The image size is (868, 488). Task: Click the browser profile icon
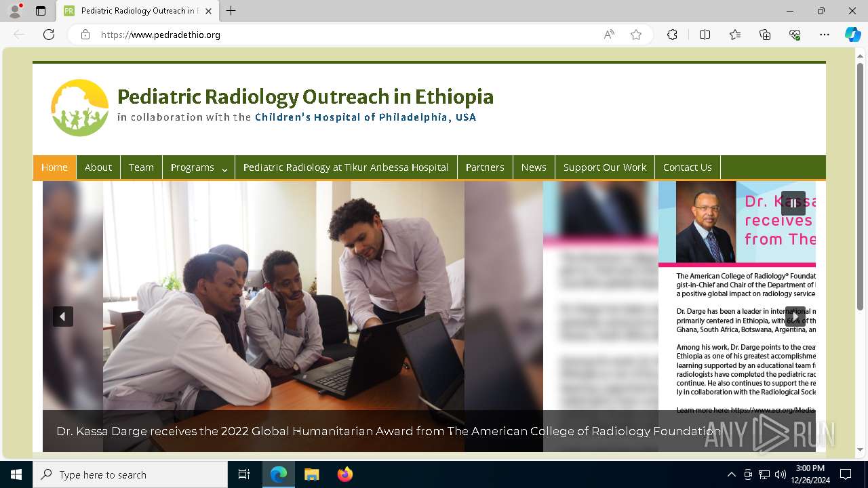pyautogui.click(x=15, y=11)
